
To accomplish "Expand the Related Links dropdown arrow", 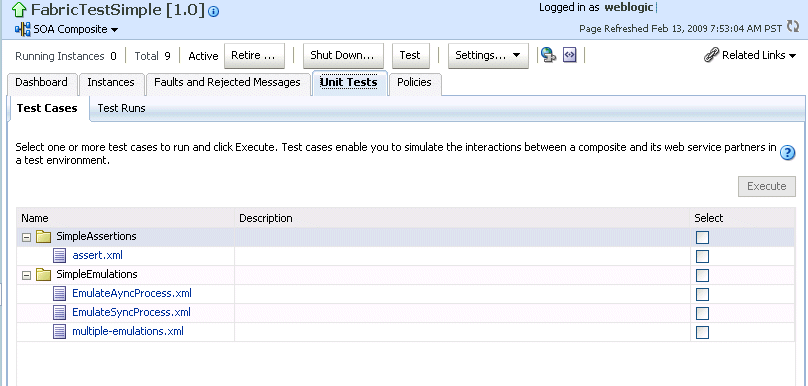I will pos(793,56).
